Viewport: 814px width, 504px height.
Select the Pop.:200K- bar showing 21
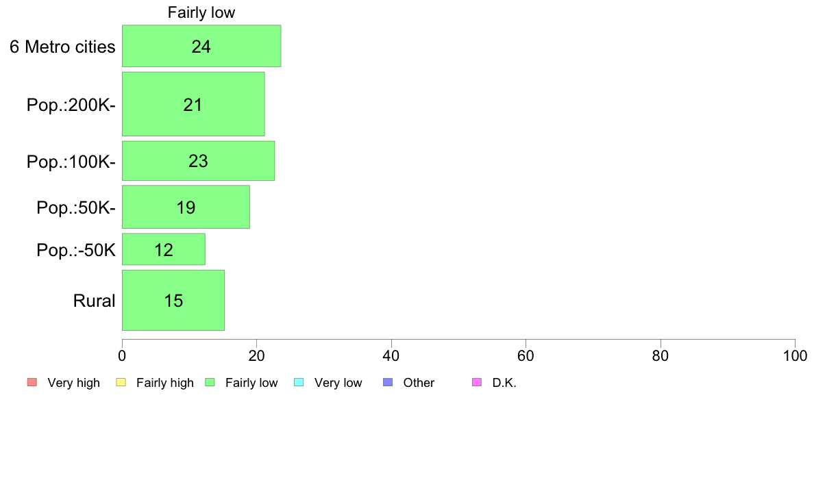pos(193,104)
